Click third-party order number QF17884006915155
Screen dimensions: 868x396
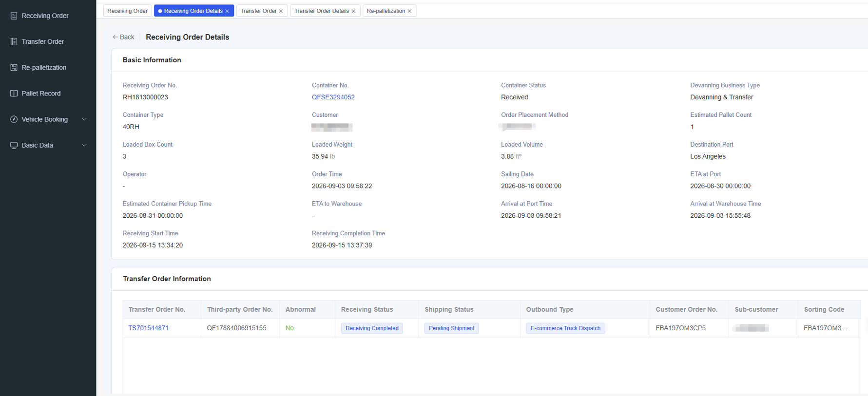click(x=236, y=328)
